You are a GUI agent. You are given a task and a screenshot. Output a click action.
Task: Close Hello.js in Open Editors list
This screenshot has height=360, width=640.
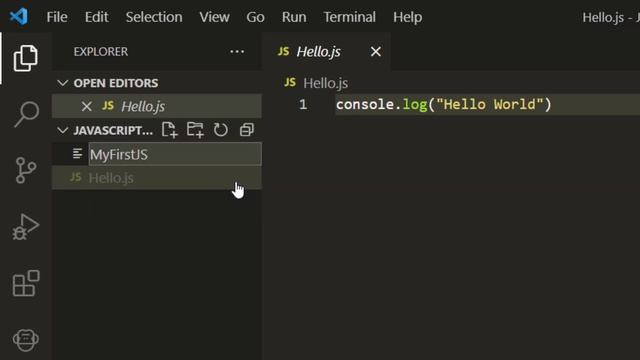(87, 107)
